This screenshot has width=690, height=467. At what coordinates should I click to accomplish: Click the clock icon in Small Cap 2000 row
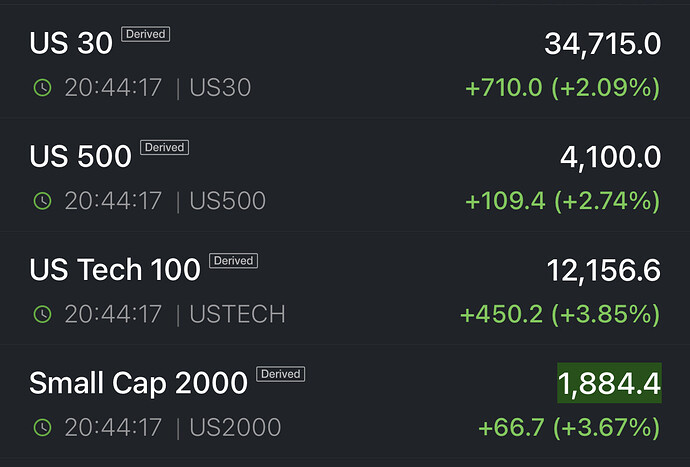42,428
